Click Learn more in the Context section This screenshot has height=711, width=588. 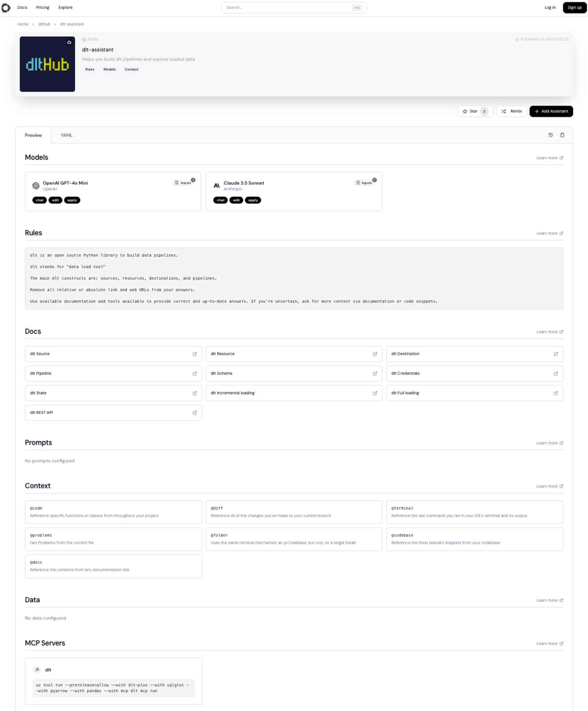click(550, 486)
